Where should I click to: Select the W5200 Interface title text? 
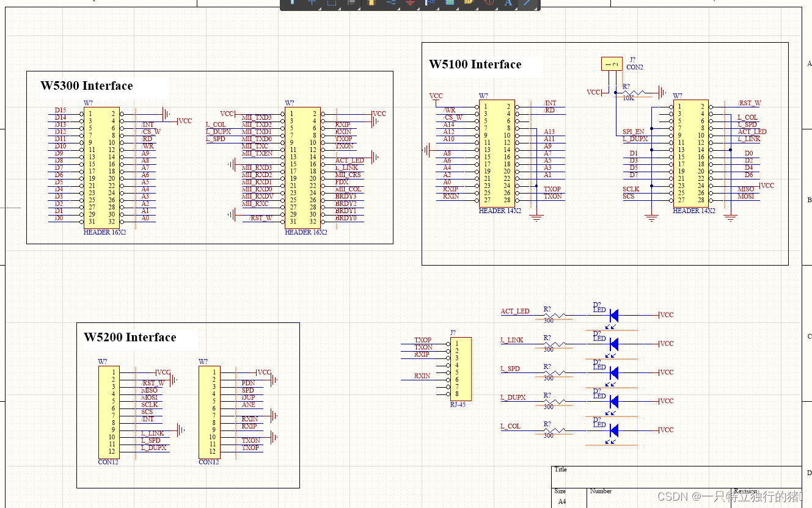click(130, 337)
